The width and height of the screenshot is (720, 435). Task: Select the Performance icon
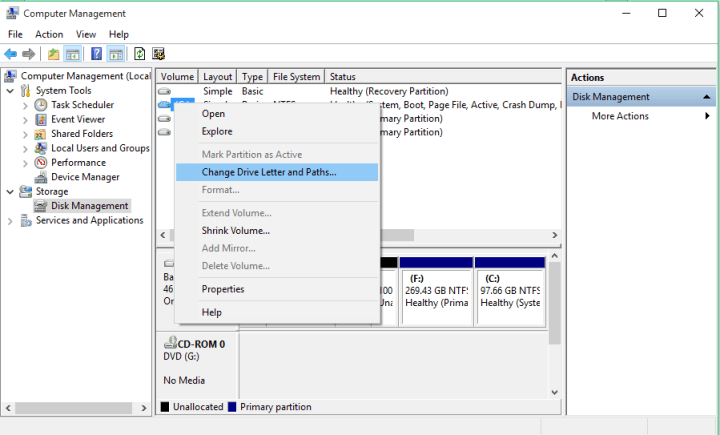pos(41,163)
